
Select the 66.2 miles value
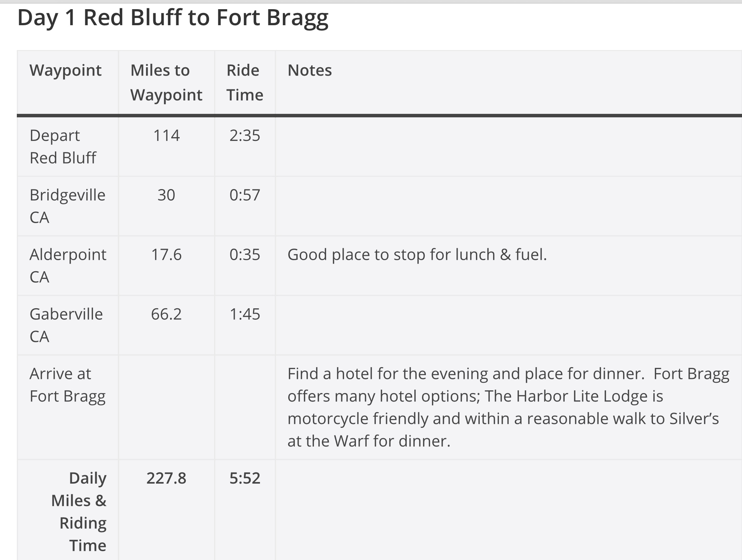[x=166, y=314]
